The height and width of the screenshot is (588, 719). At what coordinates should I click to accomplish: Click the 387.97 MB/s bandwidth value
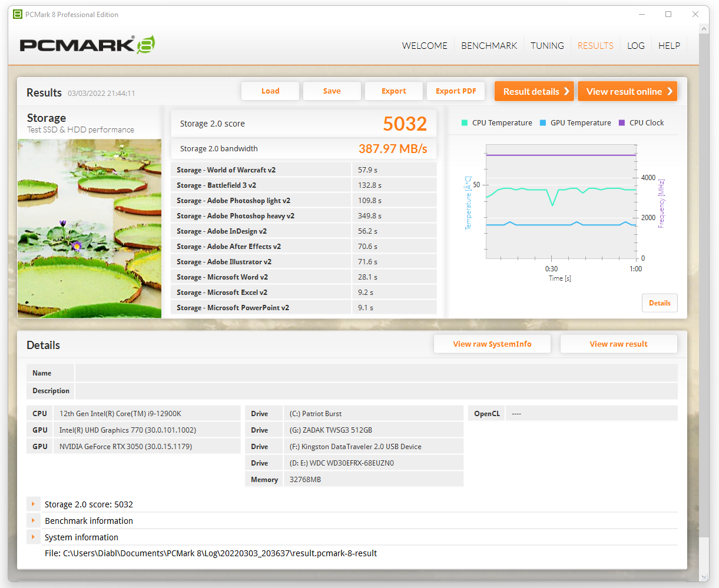point(393,149)
